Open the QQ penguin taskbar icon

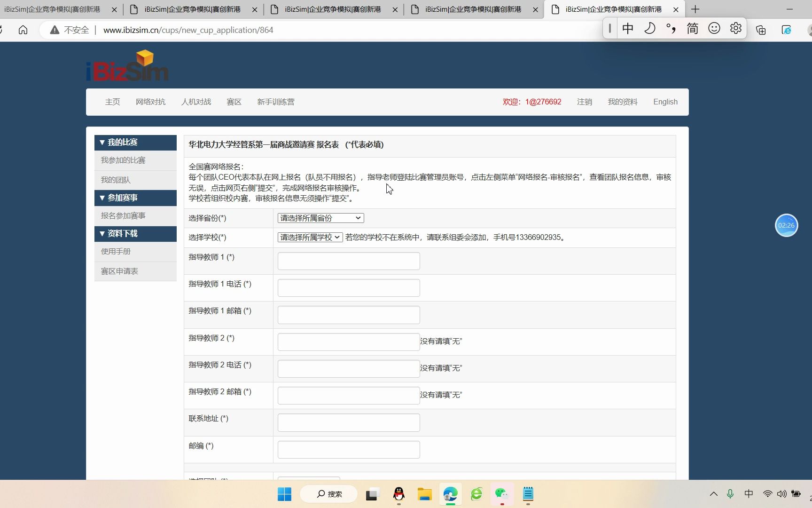click(398, 494)
